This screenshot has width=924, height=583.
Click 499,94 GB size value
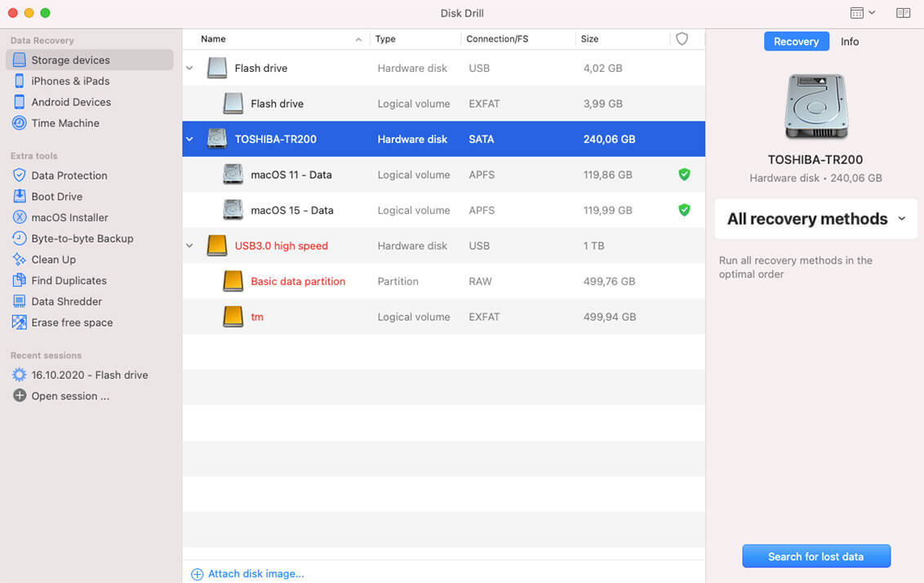[609, 317]
